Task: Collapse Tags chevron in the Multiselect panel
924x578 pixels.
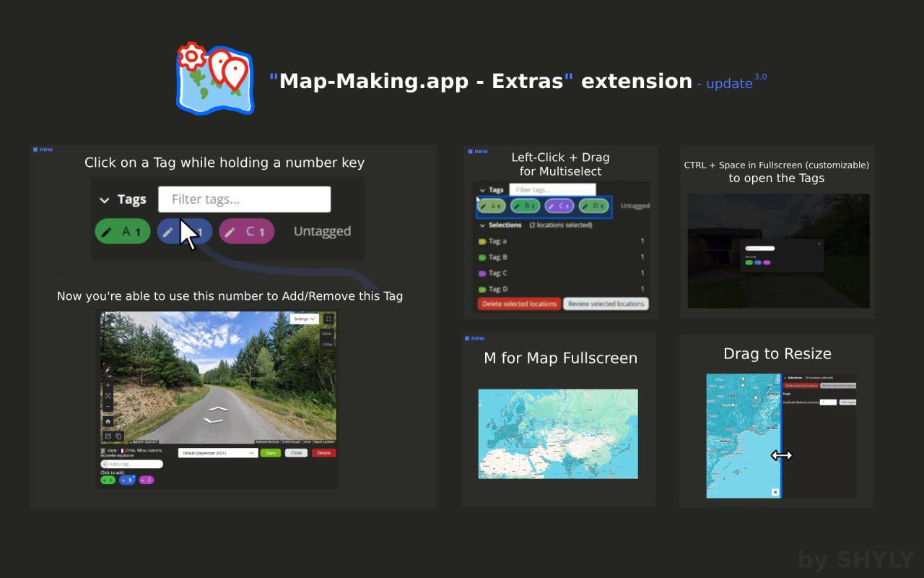Action: pos(483,190)
